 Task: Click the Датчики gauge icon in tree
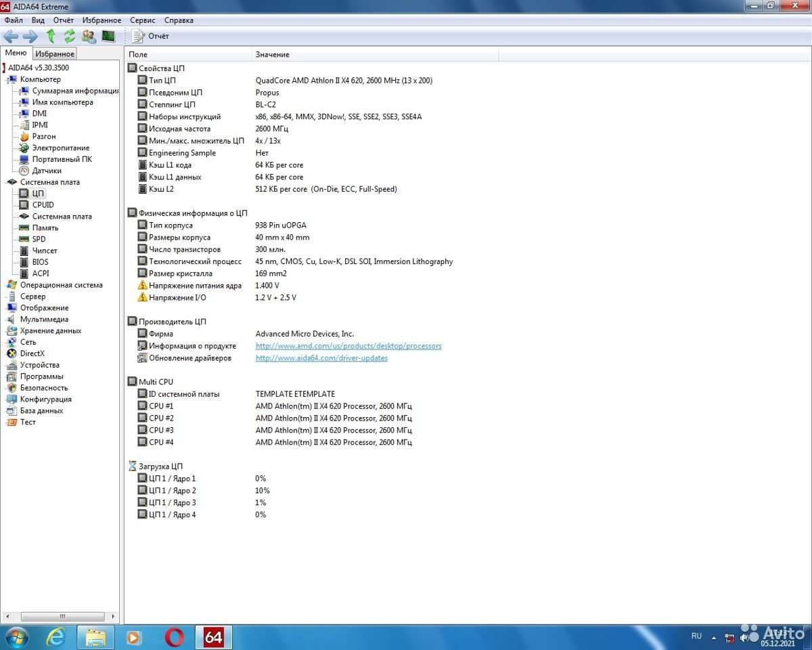[x=24, y=171]
